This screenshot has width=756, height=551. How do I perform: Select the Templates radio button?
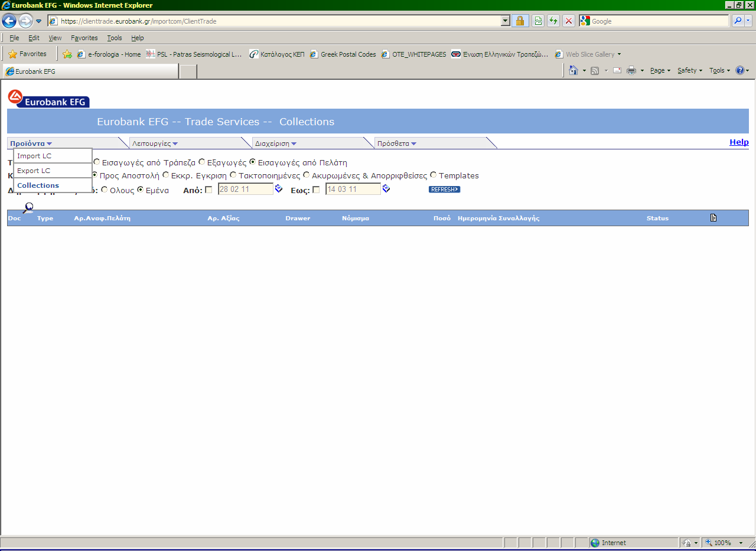pos(434,175)
